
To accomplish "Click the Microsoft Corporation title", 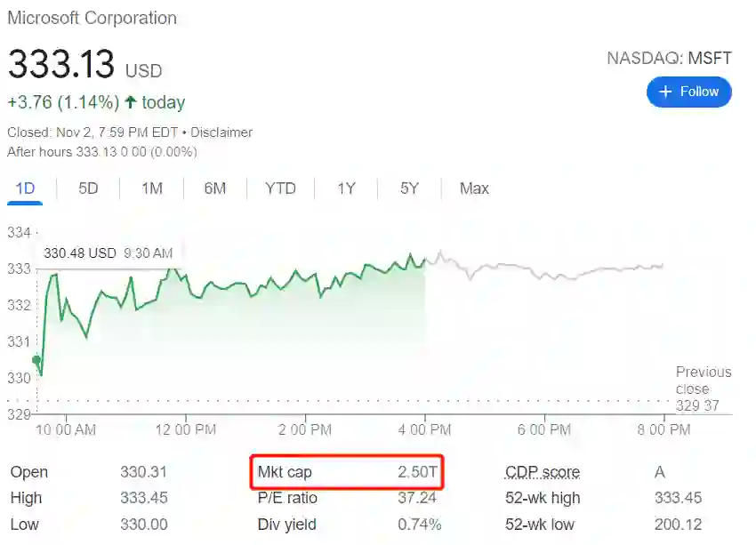I will point(92,18).
